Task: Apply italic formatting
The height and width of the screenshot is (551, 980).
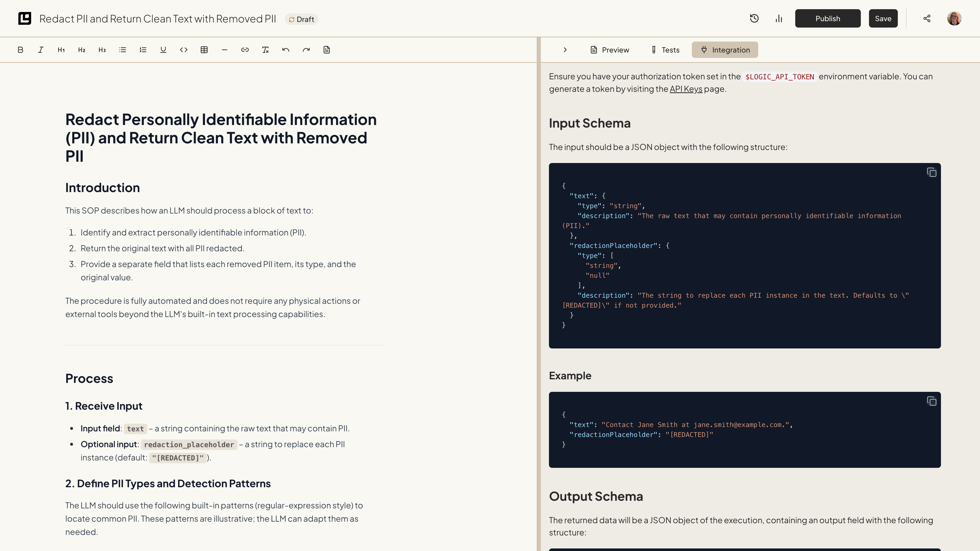Action: pos(41,50)
